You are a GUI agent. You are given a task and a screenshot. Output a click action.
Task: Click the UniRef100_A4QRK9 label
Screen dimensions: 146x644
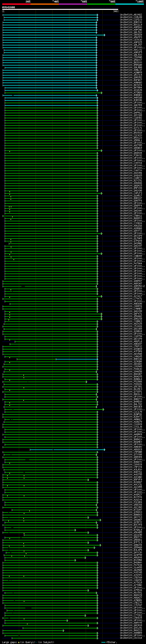pos(131,434)
